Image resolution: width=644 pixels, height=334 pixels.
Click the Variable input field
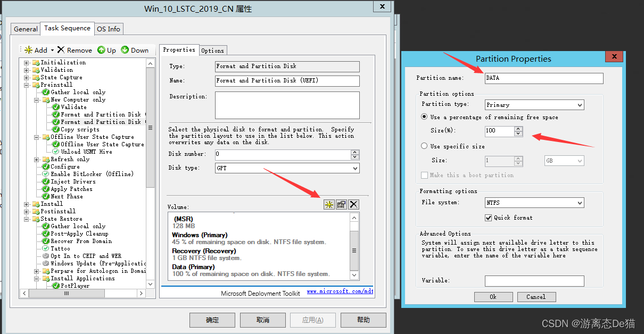point(534,281)
